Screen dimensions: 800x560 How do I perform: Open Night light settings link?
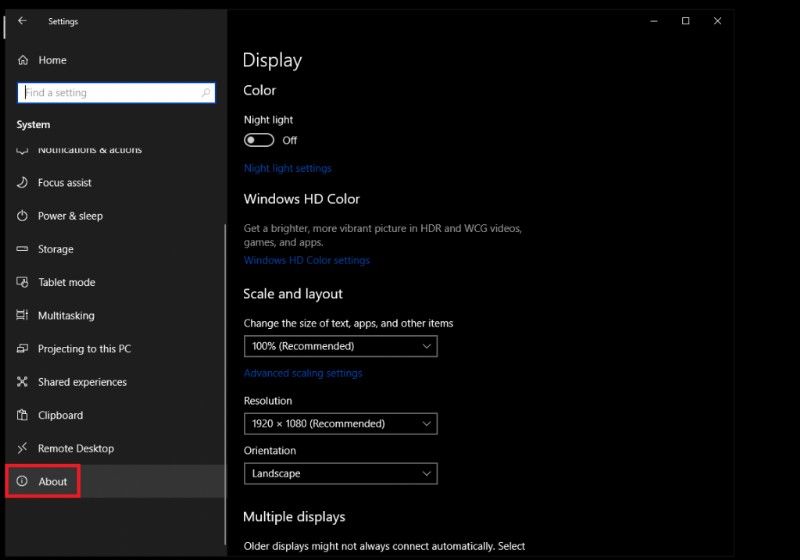[287, 168]
